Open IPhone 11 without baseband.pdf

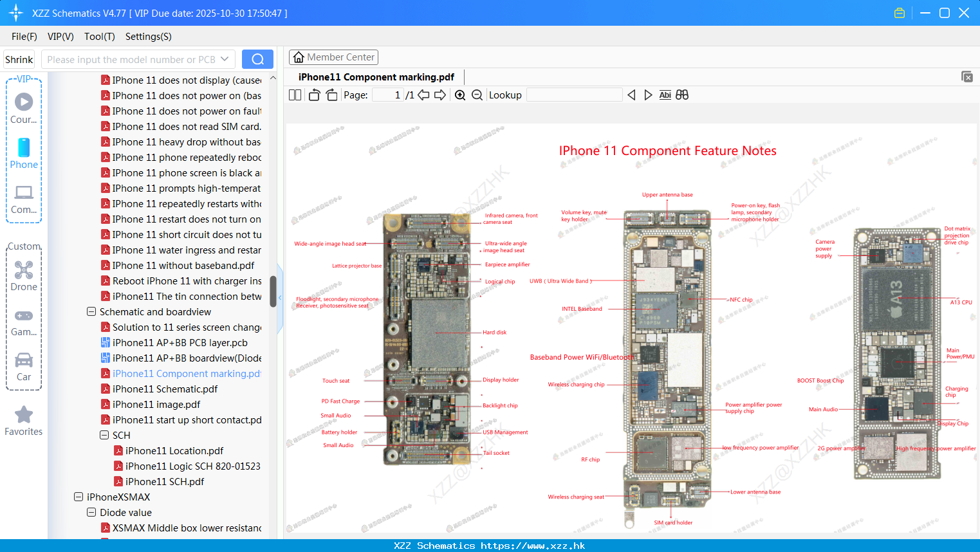(x=183, y=266)
